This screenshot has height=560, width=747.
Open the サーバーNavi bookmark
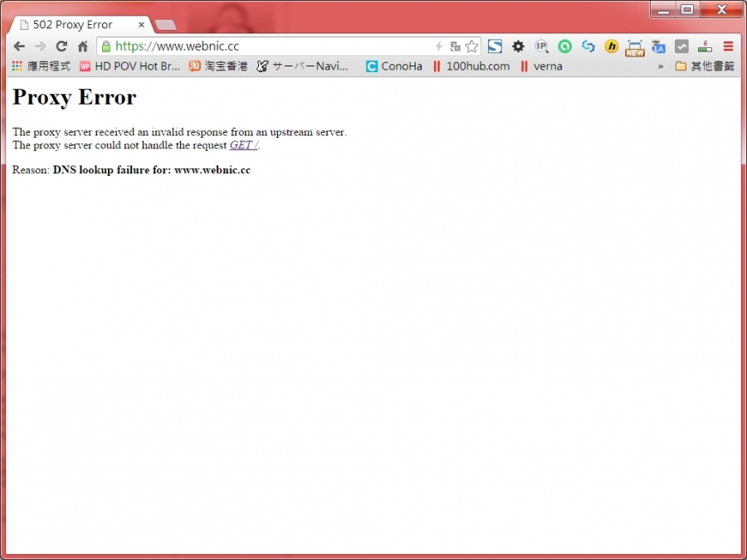[302, 66]
